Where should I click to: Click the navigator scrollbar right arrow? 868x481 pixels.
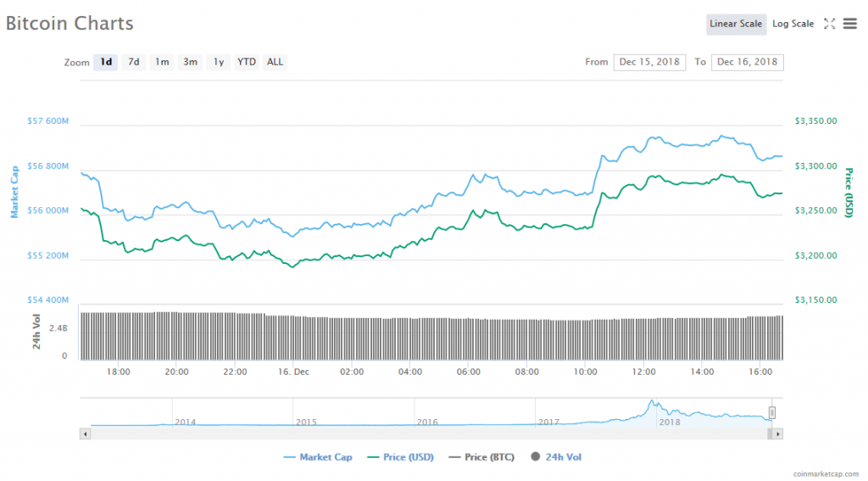coord(778,433)
